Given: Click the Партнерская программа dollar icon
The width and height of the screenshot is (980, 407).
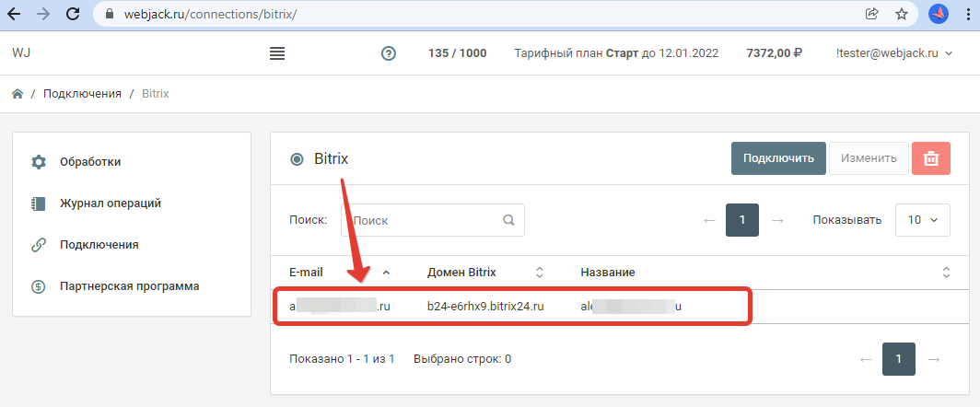Looking at the screenshot, I should tap(39, 287).
